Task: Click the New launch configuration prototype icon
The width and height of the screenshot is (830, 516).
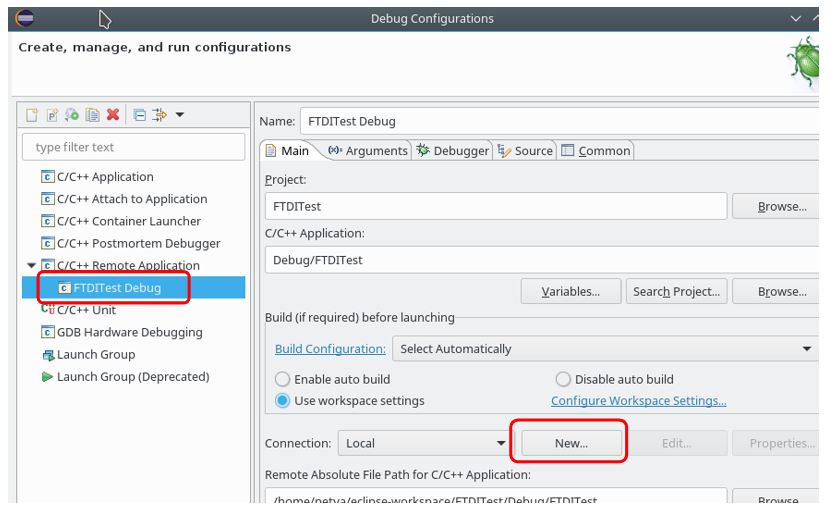Action: point(52,115)
